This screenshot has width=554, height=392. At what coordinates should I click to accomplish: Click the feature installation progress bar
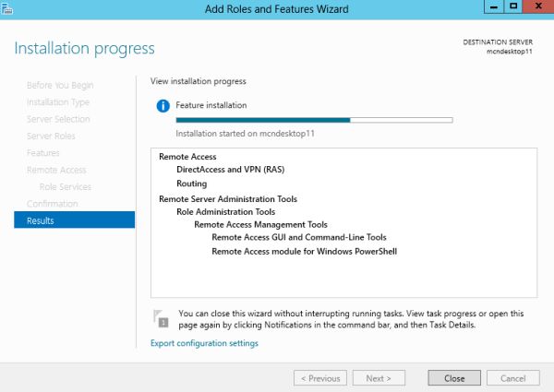pos(315,120)
